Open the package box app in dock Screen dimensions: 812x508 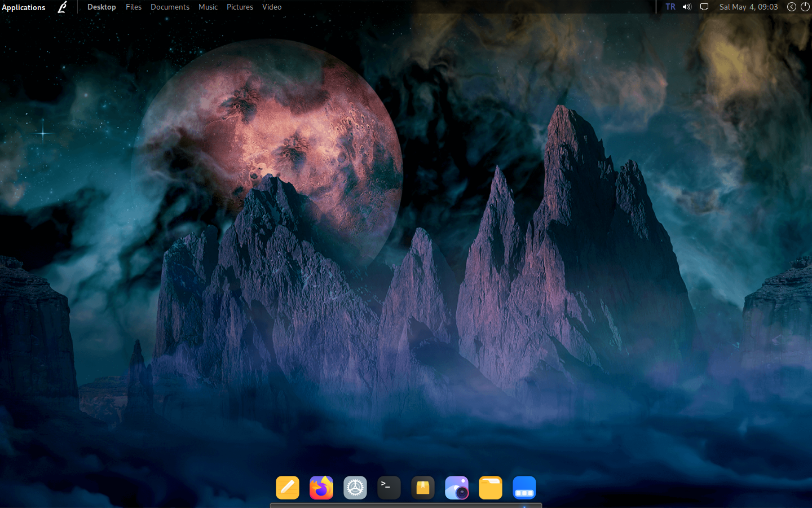423,488
